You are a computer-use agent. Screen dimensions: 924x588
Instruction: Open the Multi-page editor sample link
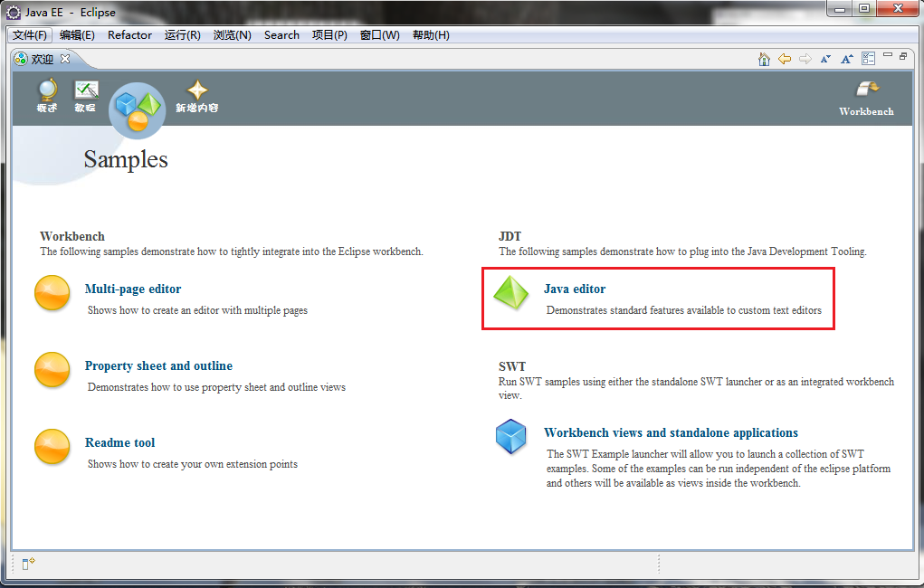133,289
